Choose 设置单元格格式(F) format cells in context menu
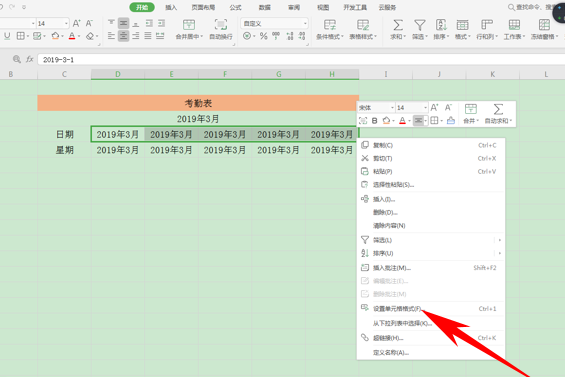Viewport: 565px width, 377px height. coord(431,309)
